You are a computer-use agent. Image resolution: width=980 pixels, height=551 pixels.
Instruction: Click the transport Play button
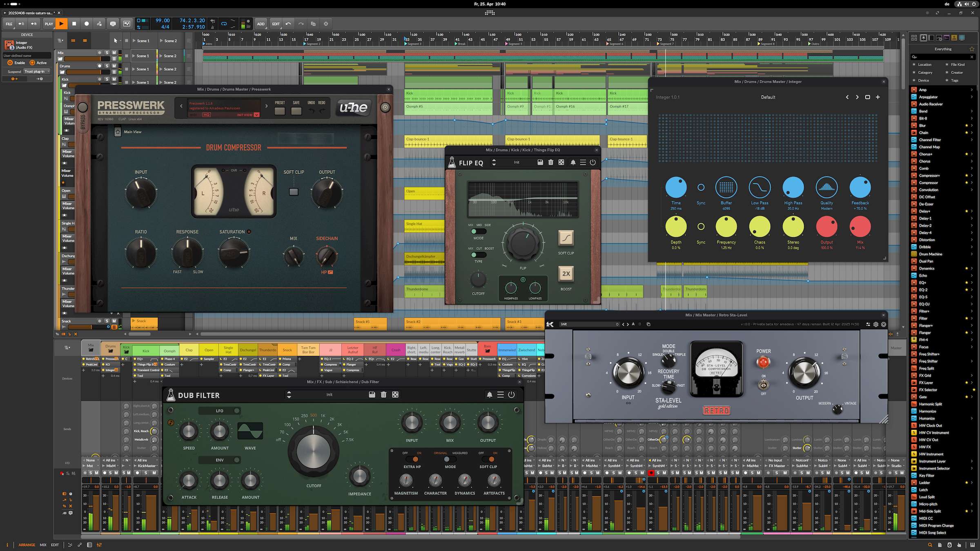[x=61, y=24]
